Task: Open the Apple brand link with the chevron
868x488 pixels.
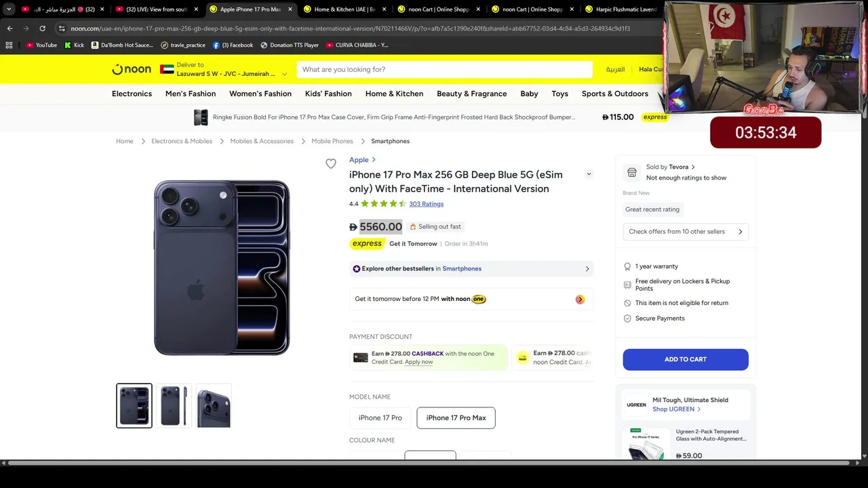Action: coord(363,160)
